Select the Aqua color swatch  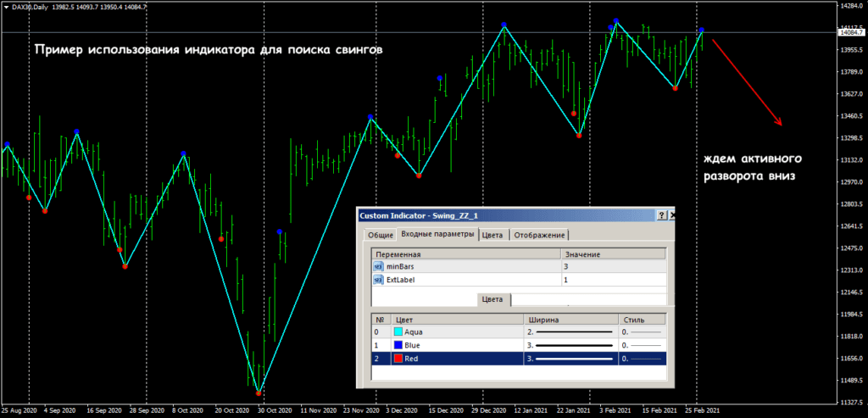pos(398,332)
